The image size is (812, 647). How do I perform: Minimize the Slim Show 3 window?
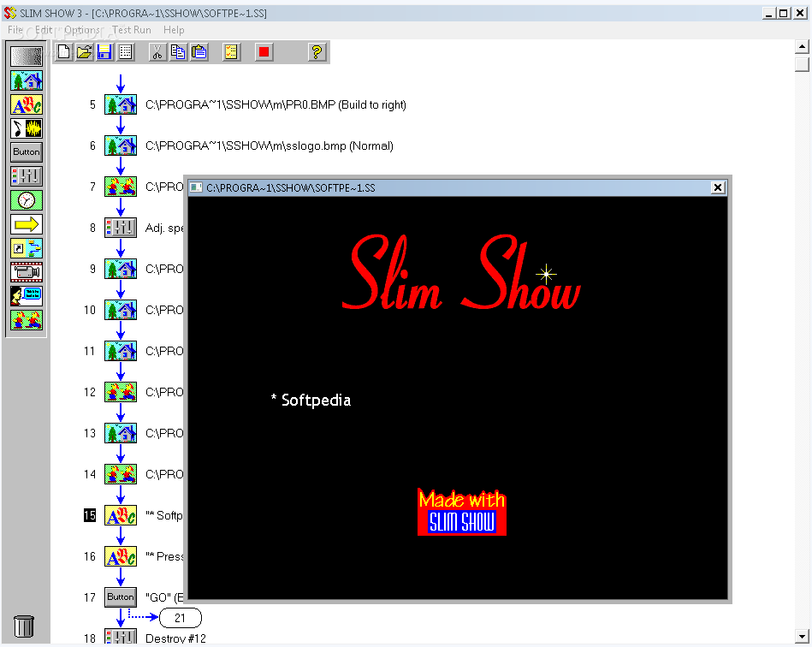click(769, 14)
